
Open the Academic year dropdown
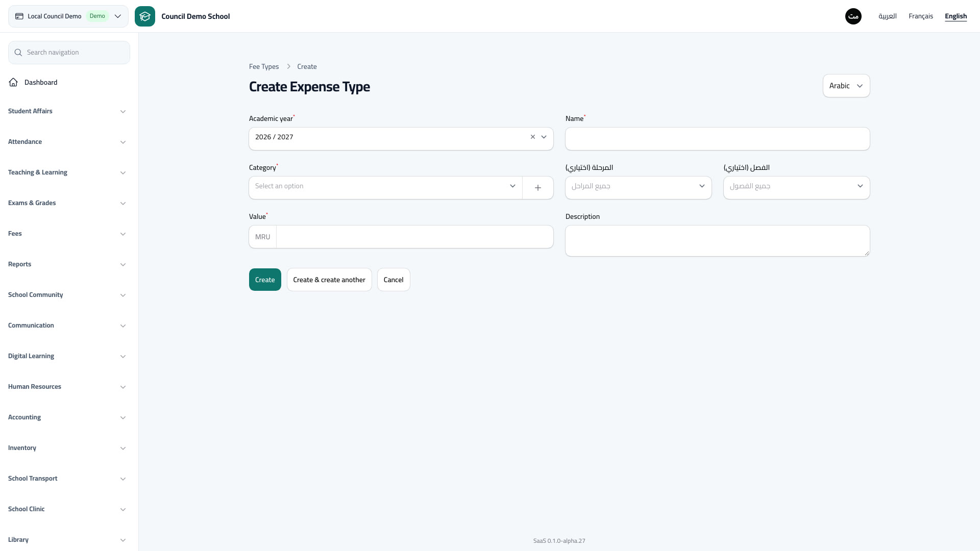pyautogui.click(x=401, y=139)
